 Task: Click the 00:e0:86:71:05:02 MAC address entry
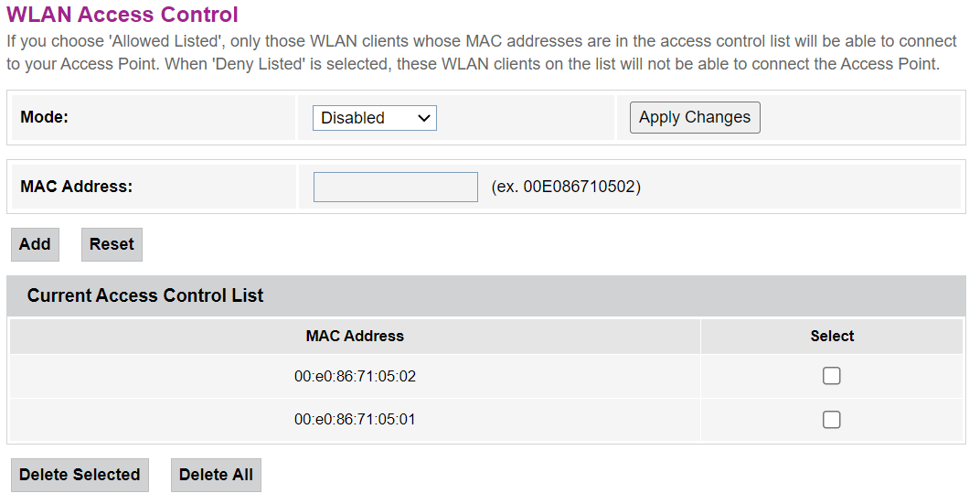click(355, 376)
